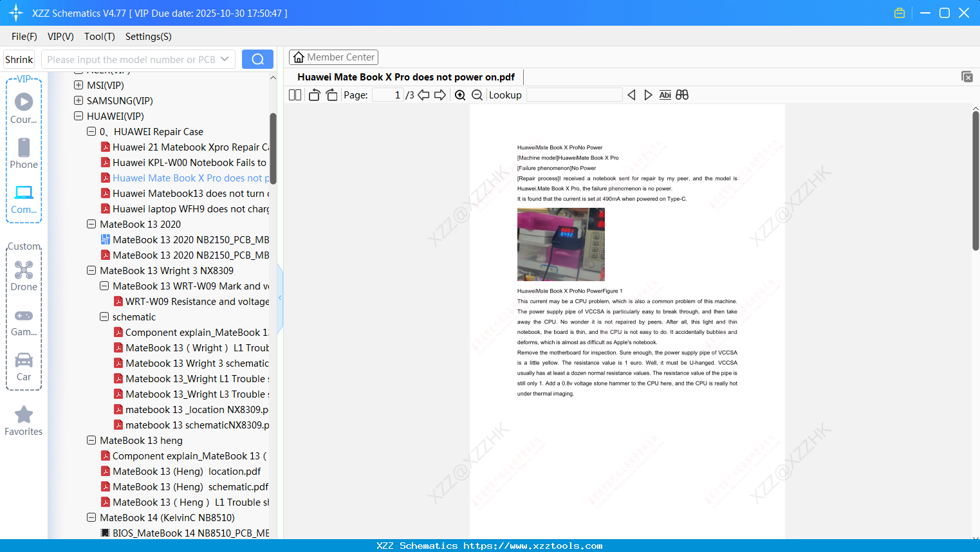Screen dimensions: 980x552
Task: Select the Computer category icon
Action: 24,199
